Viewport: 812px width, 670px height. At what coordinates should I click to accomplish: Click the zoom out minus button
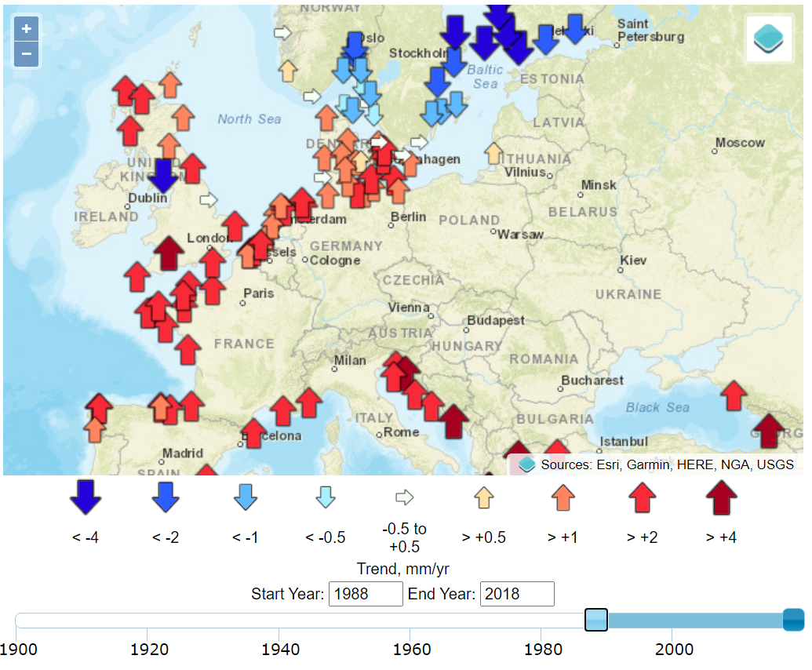(x=27, y=54)
